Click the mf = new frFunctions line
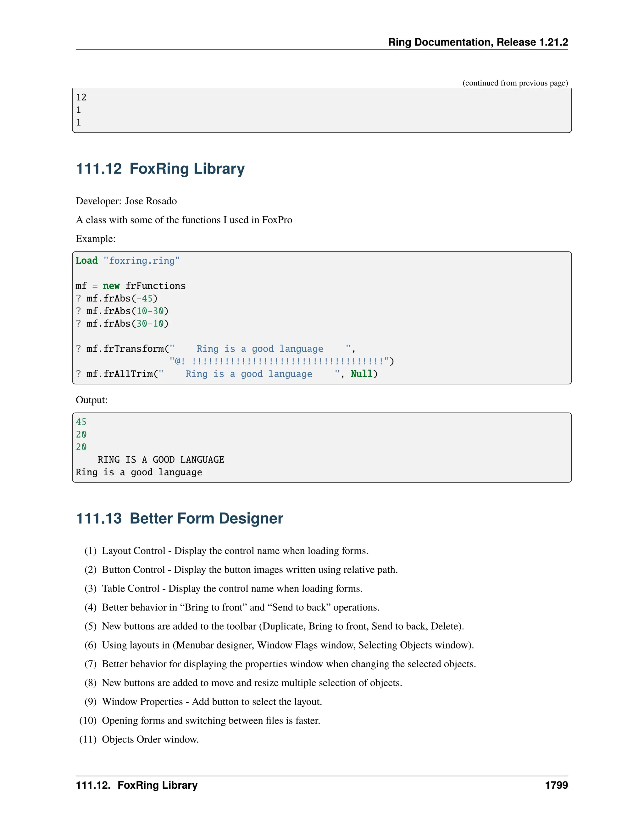The image size is (644, 833). point(130,286)
